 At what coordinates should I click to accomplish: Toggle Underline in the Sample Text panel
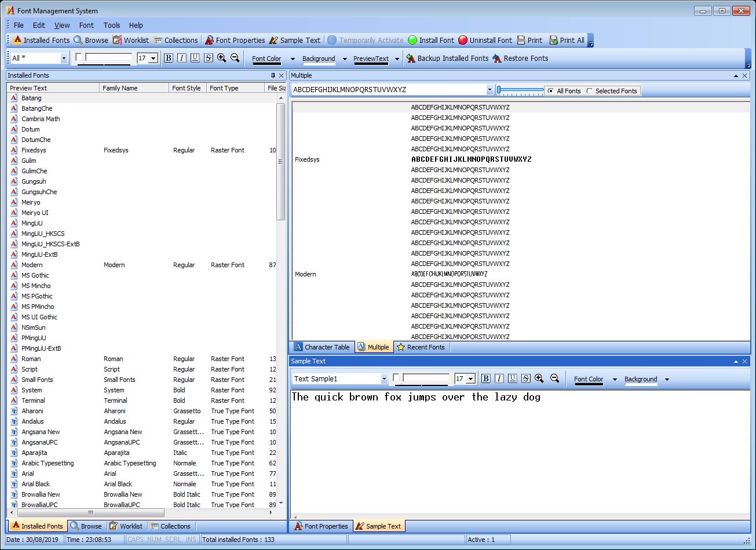coord(512,378)
